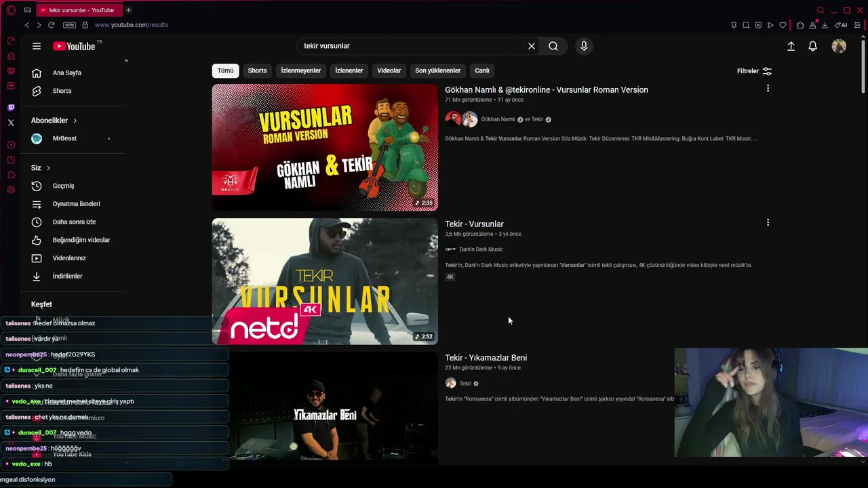868x488 pixels.
Task: Open Geçmiş history page
Action: pos(73,186)
